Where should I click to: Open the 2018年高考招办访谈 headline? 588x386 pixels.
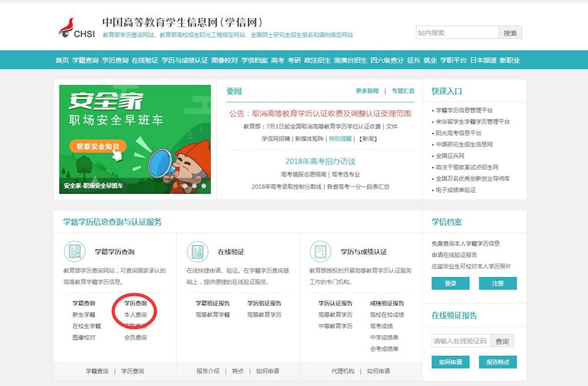320,161
